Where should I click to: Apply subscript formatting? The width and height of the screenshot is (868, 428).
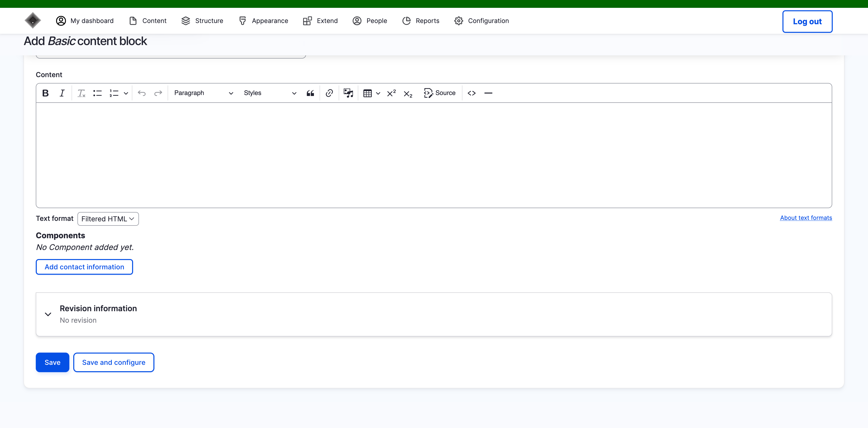coord(408,94)
